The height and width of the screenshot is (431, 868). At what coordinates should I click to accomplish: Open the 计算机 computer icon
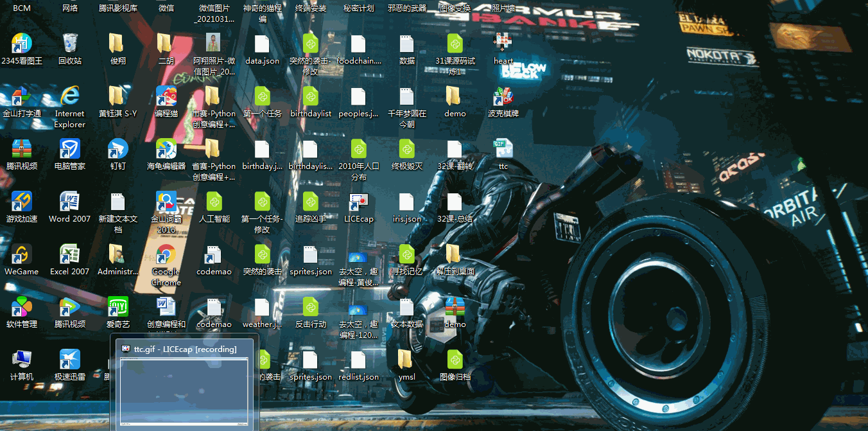pos(22,360)
